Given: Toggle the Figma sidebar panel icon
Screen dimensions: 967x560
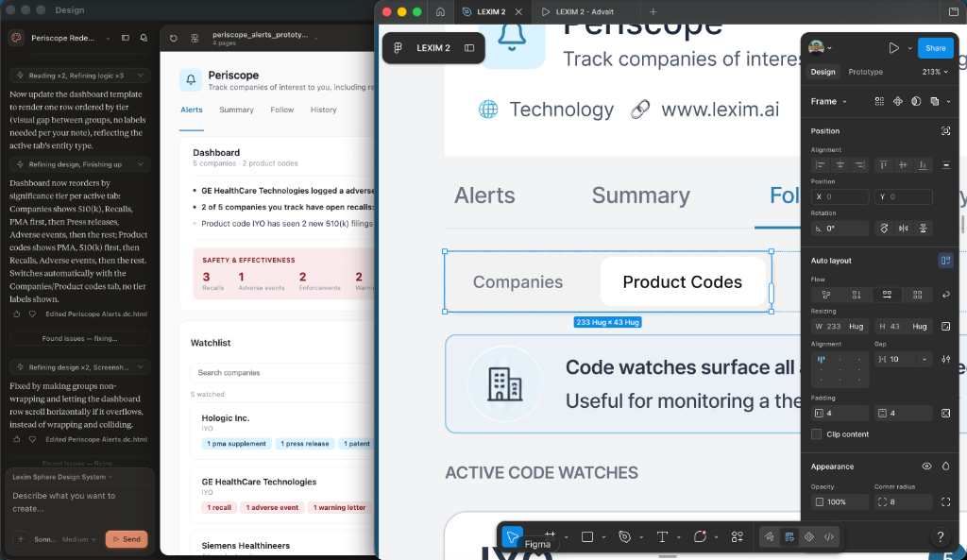Looking at the screenshot, I should point(469,48).
